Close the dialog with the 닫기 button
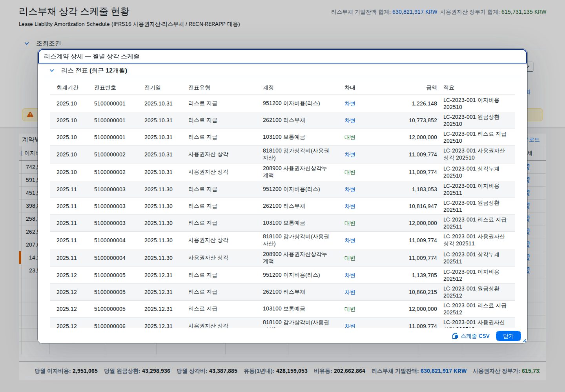Image resolution: width=565 pixels, height=392 pixels. 508,336
